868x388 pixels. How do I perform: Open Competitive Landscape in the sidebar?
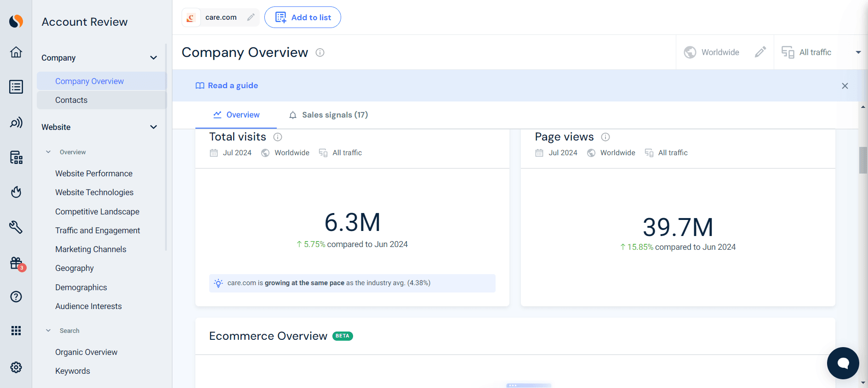(x=97, y=212)
